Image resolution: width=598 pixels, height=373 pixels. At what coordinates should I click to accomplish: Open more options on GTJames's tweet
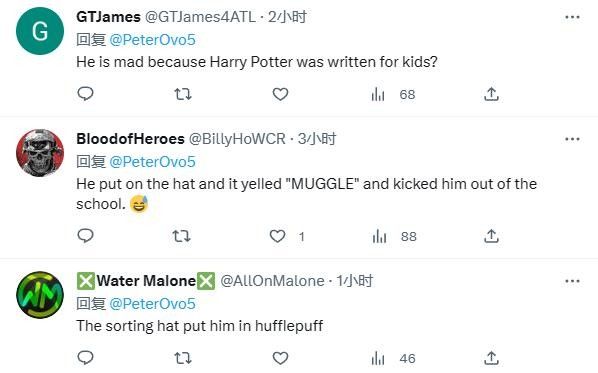tap(572, 17)
